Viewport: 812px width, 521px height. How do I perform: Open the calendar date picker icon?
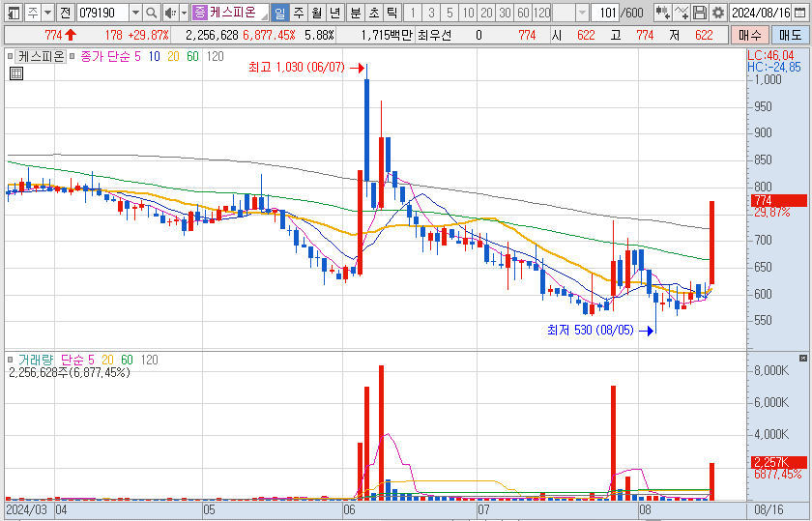pos(800,13)
